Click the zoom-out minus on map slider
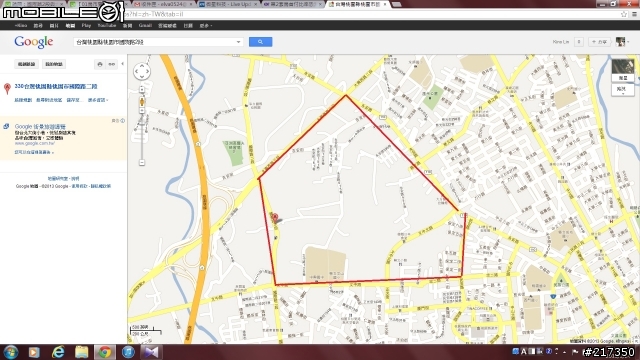The image size is (640, 360). click(x=142, y=162)
